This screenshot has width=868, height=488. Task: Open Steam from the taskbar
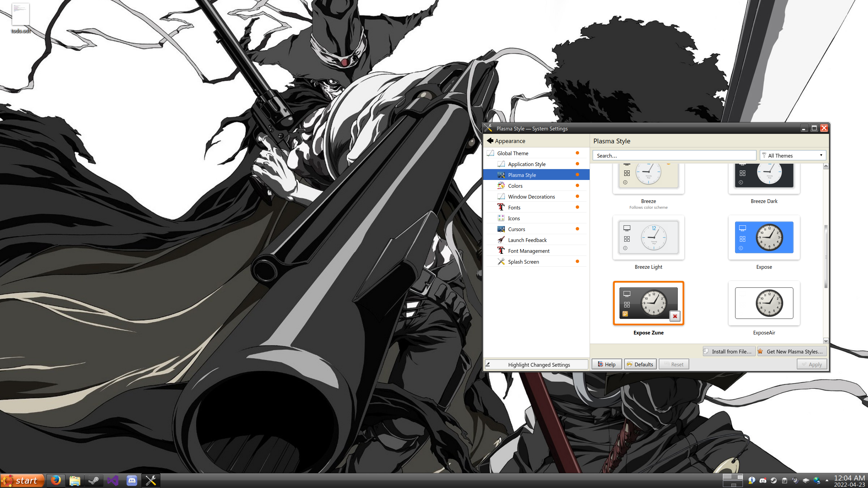[94, 481]
